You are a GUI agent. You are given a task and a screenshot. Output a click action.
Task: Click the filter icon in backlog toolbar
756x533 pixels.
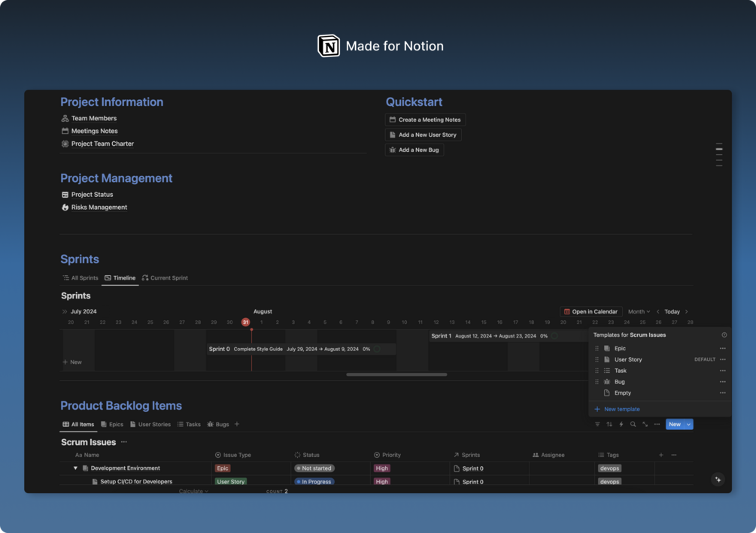click(597, 424)
